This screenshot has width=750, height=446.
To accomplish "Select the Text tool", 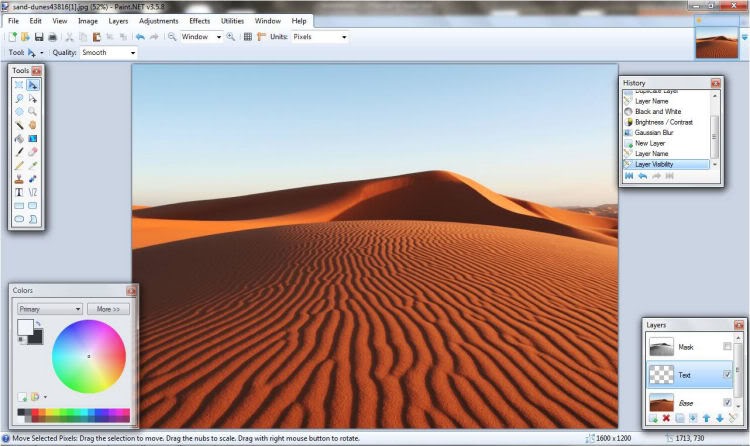I will click(19, 192).
